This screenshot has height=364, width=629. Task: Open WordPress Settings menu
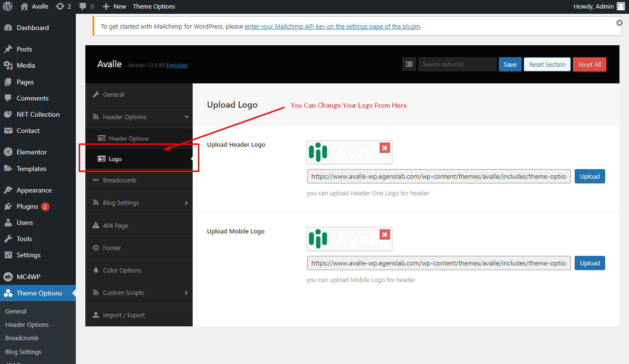(x=38, y=255)
